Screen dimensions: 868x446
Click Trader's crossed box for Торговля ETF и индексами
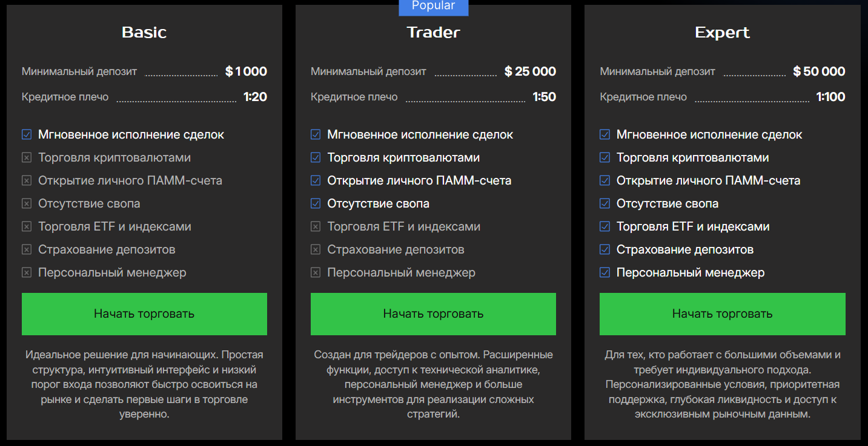click(x=316, y=226)
